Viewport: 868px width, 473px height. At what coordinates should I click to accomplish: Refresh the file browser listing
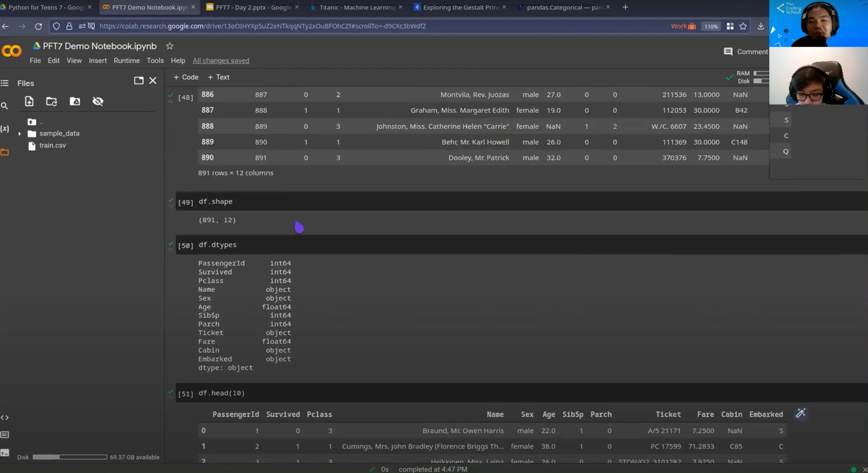coord(51,101)
